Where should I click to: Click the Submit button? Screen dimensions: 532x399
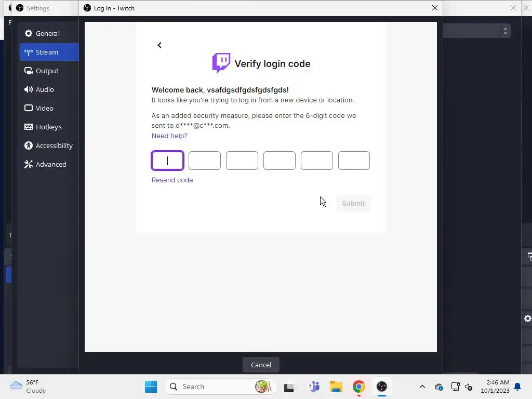coord(353,203)
